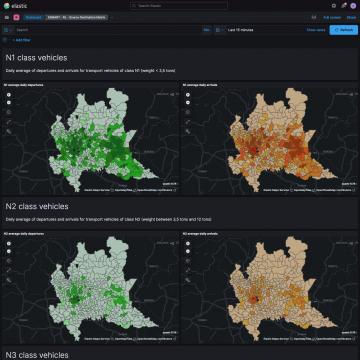
Task: Click the N2 average daily arrivals panel title
Action: pos(200,234)
